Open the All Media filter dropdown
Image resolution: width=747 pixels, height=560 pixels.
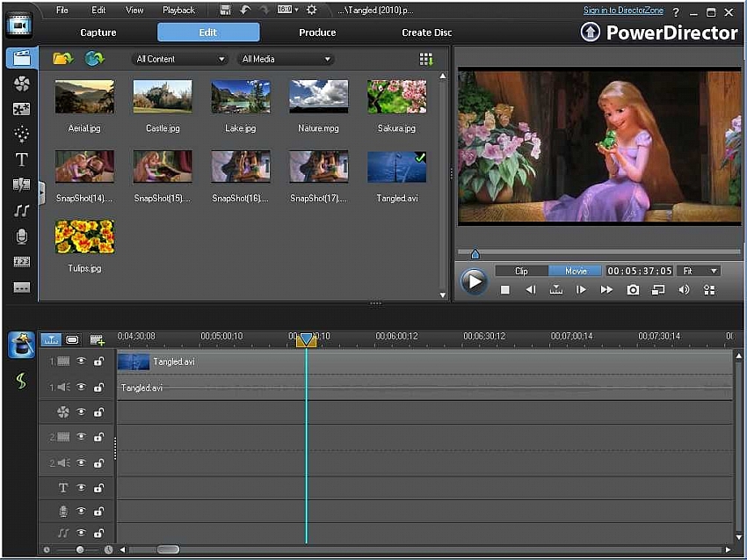[286, 59]
